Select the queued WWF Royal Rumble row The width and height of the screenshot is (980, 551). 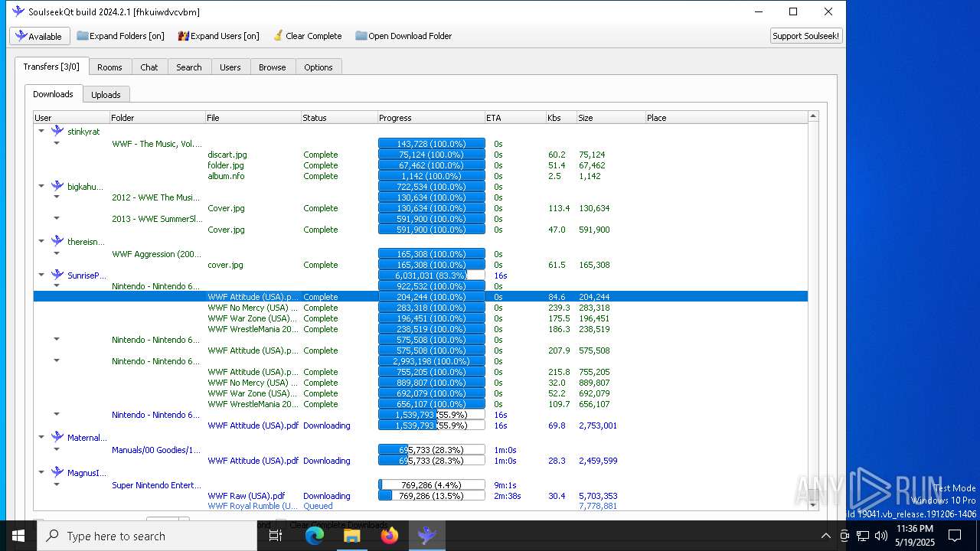click(x=420, y=506)
